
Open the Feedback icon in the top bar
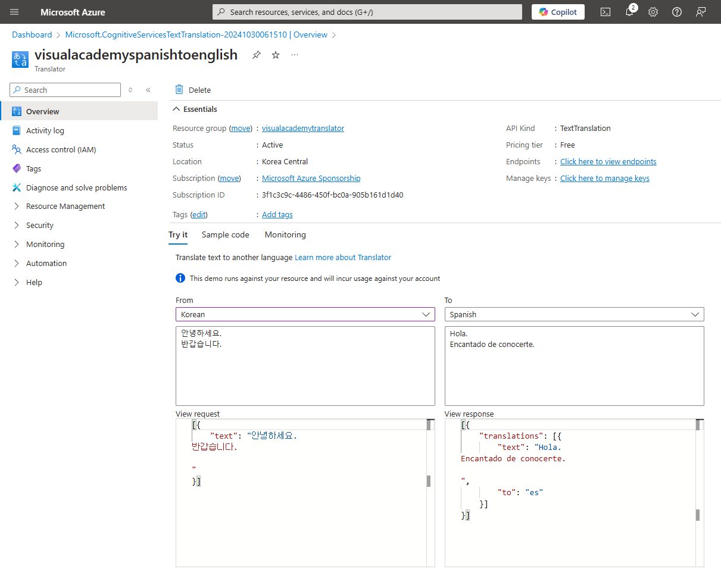(701, 12)
